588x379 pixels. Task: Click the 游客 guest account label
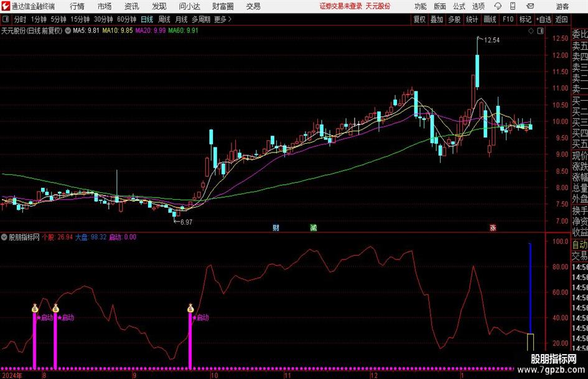tap(562, 6)
